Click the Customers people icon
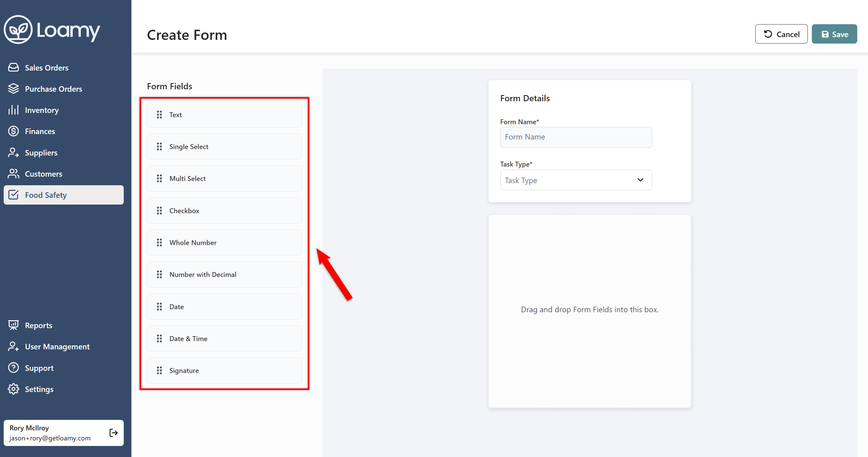The image size is (868, 457). point(14,174)
